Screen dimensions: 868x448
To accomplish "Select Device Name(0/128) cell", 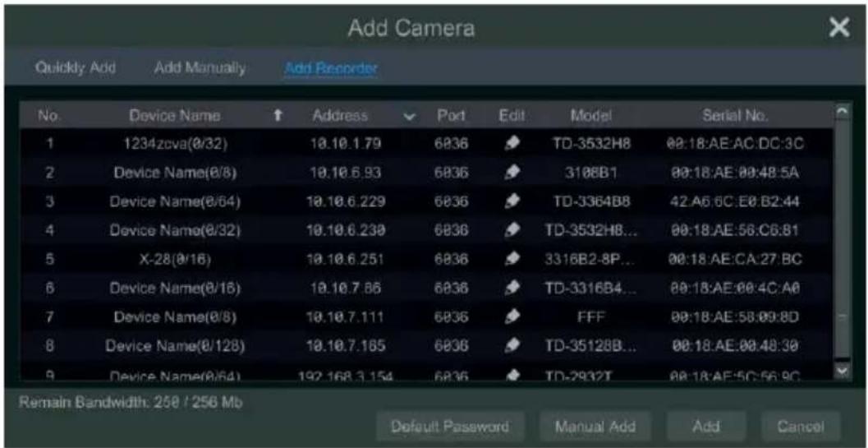I will pos(175,346).
